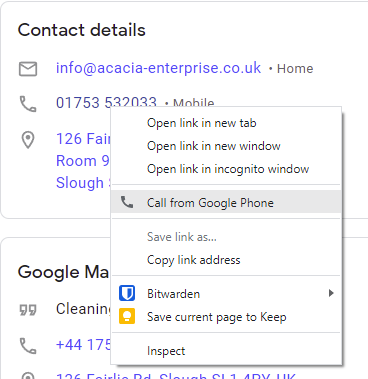Click the email envelope icon
The width and height of the screenshot is (368, 379).
click(x=28, y=69)
